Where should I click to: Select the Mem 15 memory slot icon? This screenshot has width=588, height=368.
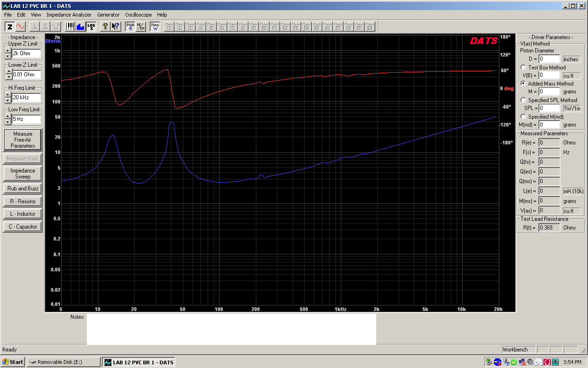pos(317,27)
